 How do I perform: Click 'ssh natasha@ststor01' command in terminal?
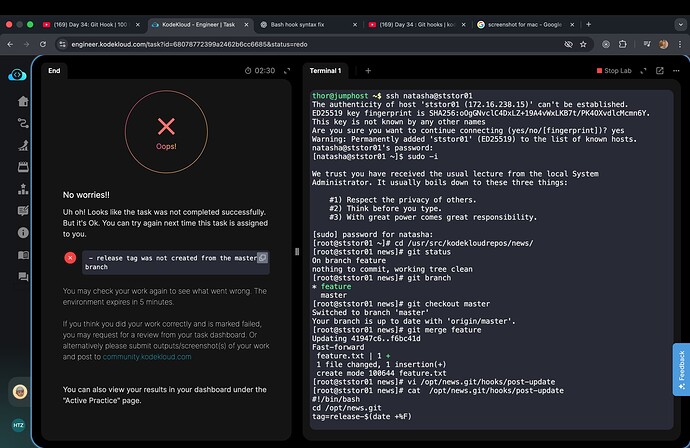pyautogui.click(x=429, y=95)
